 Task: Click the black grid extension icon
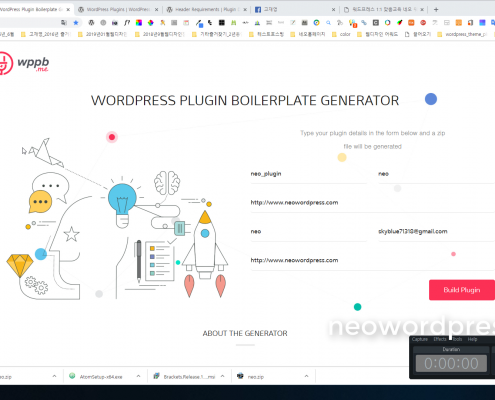coord(222,23)
